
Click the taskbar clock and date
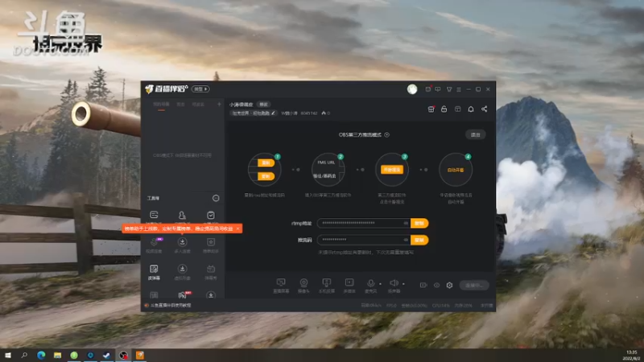click(632, 356)
